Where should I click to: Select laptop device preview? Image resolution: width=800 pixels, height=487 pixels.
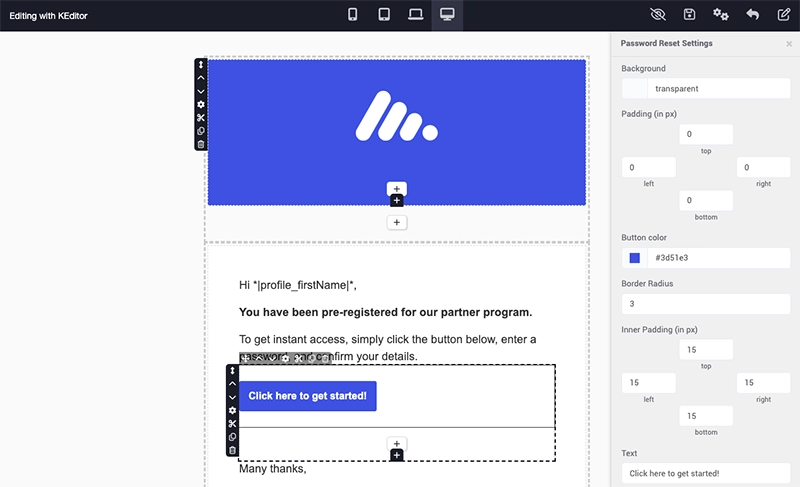coord(415,15)
